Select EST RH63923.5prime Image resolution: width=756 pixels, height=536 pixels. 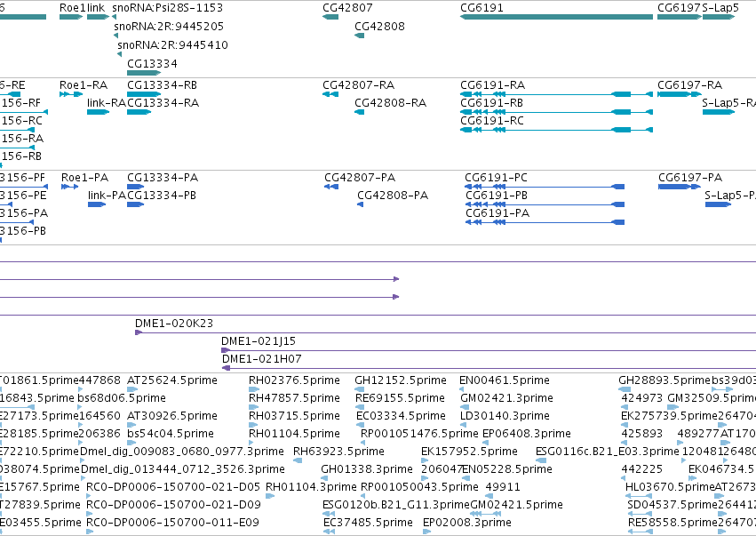(339, 452)
